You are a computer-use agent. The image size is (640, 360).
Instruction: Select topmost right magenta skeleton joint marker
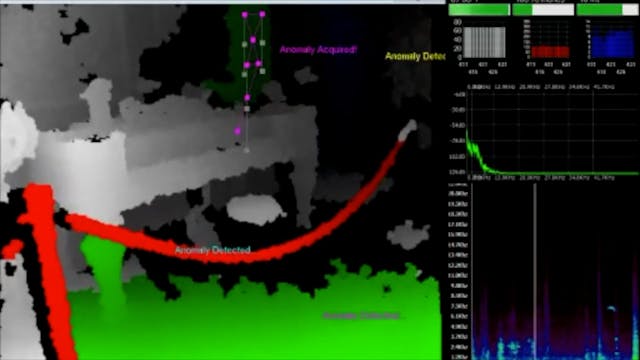click(262, 14)
